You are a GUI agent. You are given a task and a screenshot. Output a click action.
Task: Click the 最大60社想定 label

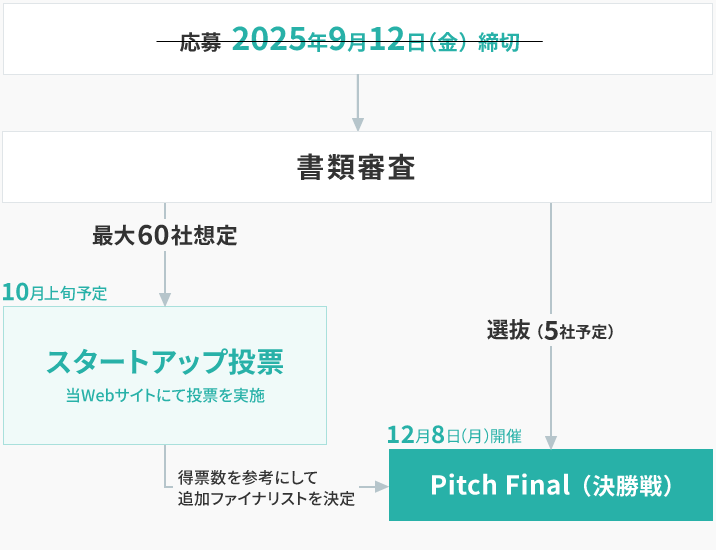coord(164,236)
